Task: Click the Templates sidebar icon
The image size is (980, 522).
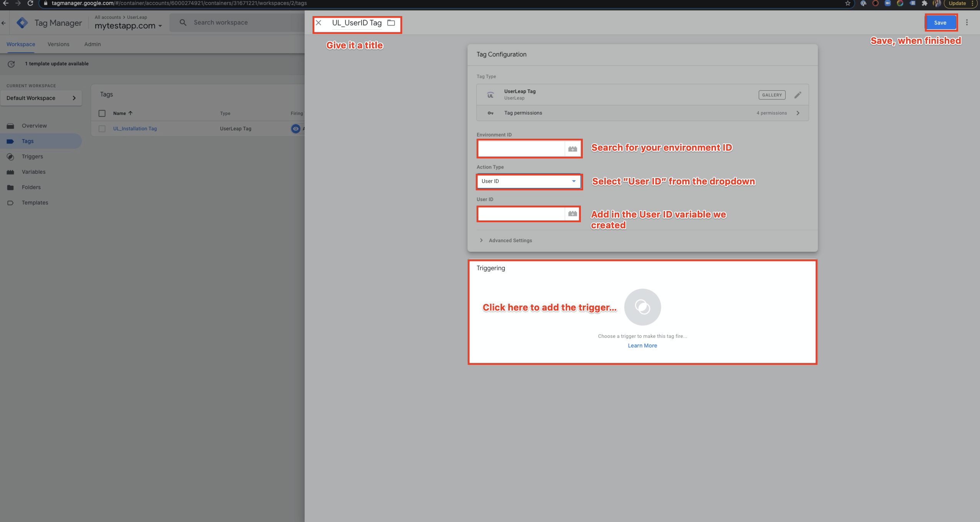Action: [x=10, y=203]
